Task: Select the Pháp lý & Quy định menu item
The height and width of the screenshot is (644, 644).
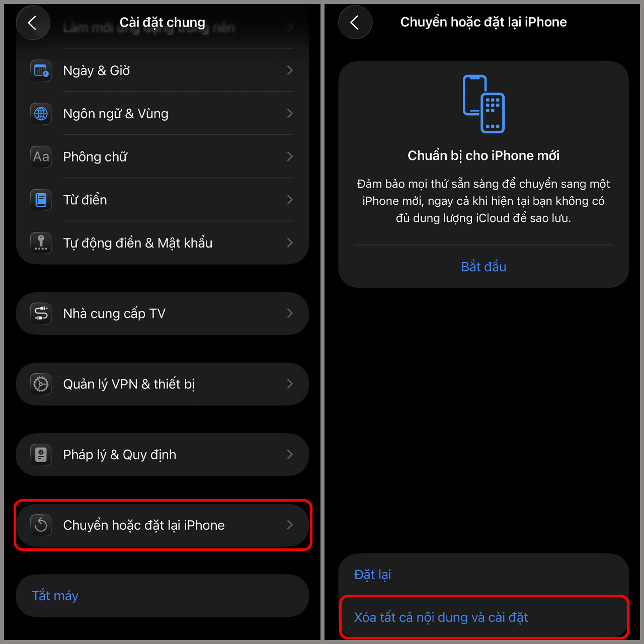Action: click(x=162, y=455)
